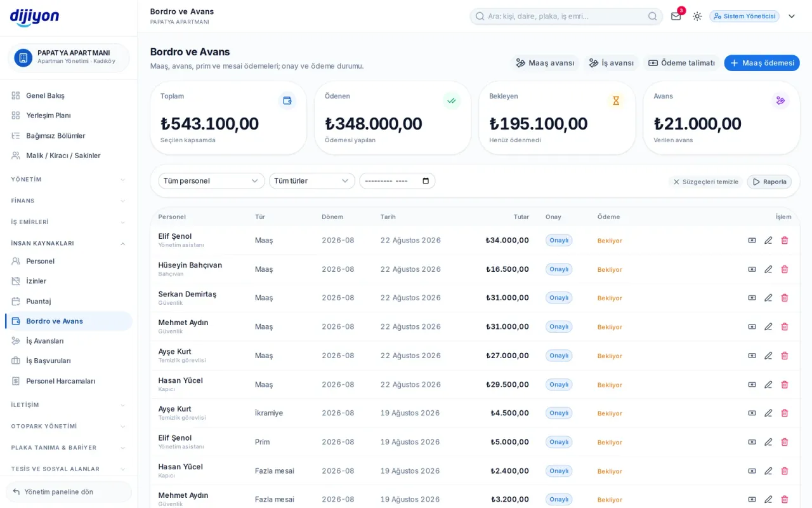
Task: Open Puantaj in the sidebar
Action: pos(69,301)
